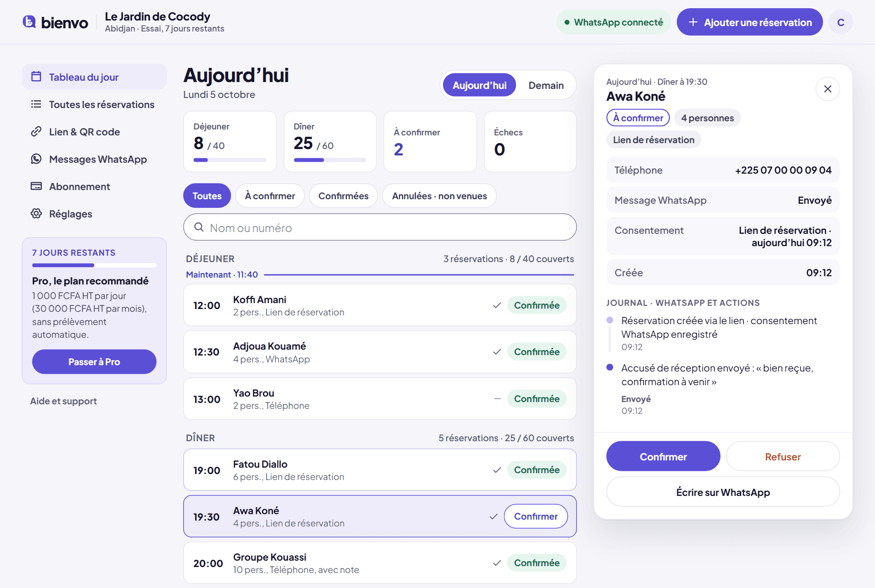Screen dimensions: 875x588
Task: Click the Messages WhatsApp icon in sidebar
Action: [x=36, y=159]
